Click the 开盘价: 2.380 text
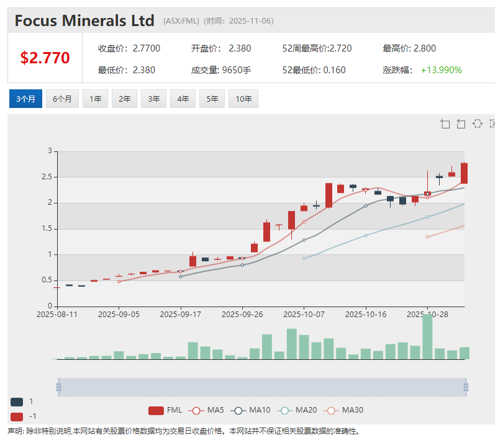The width and height of the screenshot is (503, 448). (221, 48)
